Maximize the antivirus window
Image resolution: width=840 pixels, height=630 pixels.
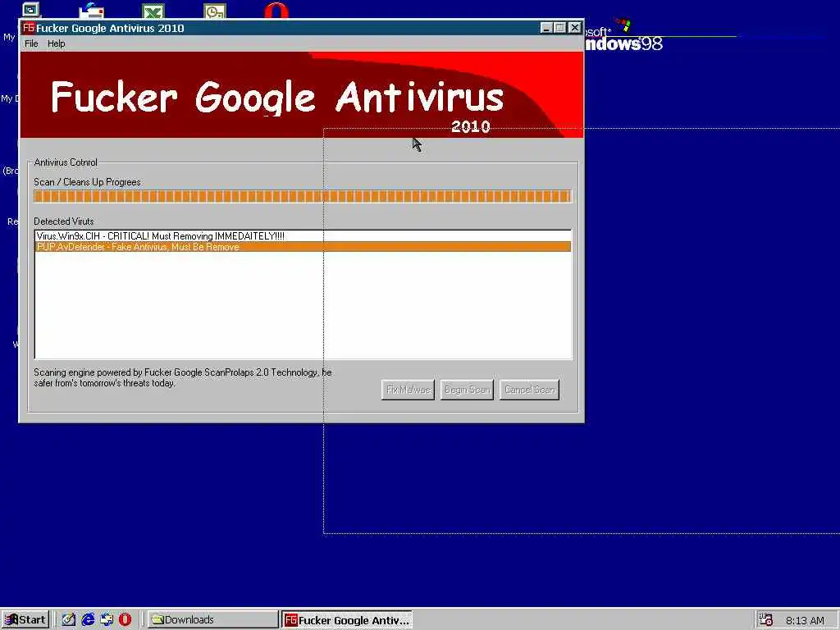559,28
